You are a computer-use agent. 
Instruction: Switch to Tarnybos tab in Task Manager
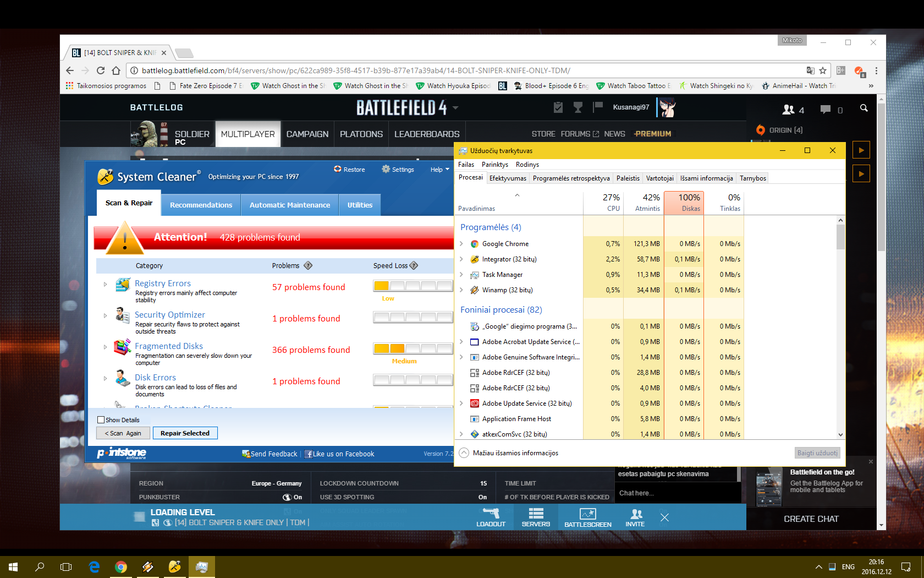752,178
